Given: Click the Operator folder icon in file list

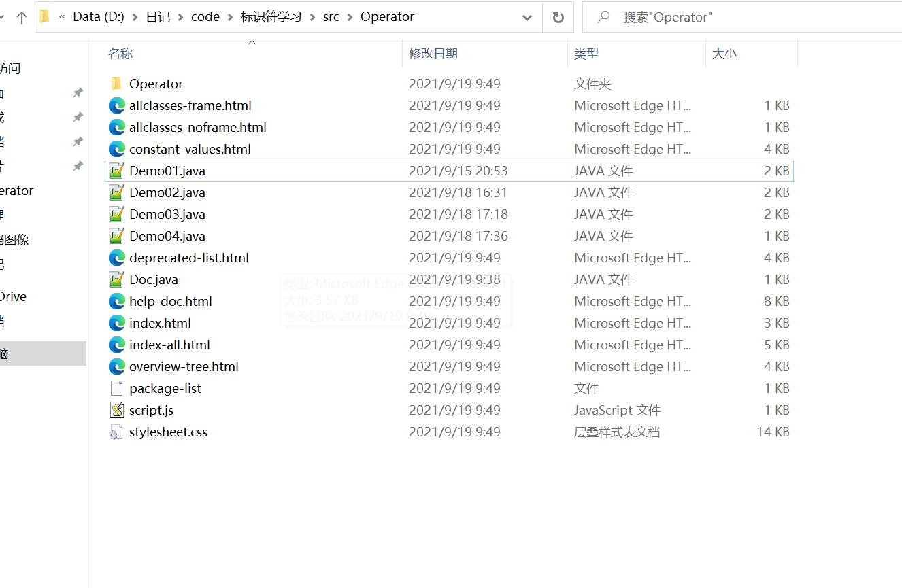Looking at the screenshot, I should (116, 84).
